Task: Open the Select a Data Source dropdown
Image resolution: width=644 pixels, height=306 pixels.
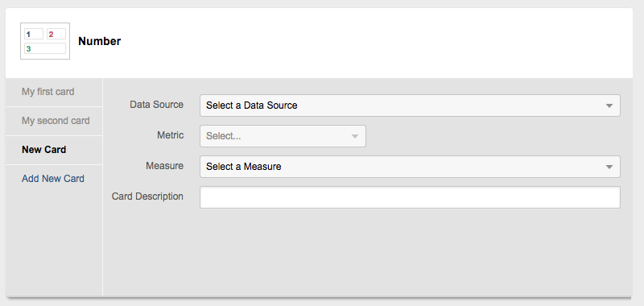Action: point(410,105)
